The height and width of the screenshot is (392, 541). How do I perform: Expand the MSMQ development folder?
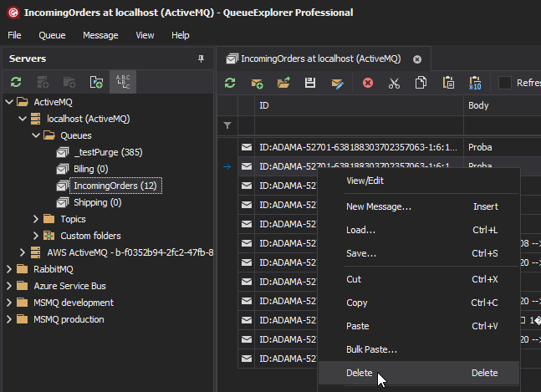click(9, 303)
